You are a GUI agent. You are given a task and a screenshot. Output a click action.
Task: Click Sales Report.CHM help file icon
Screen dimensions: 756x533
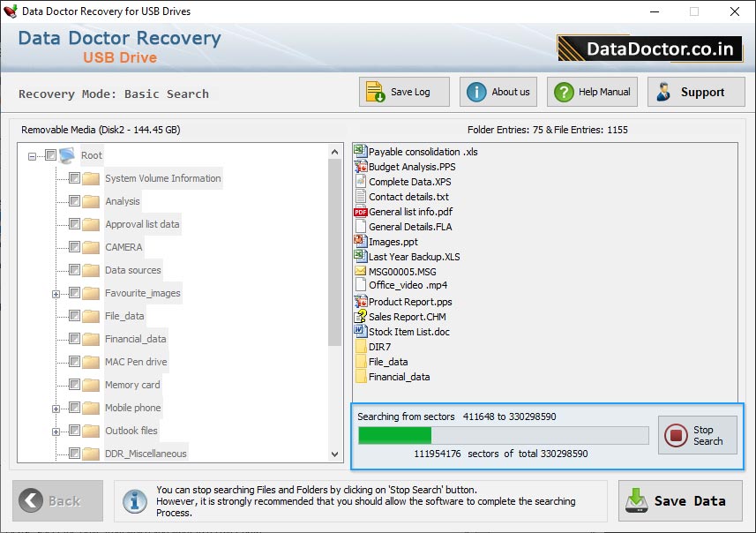360,317
